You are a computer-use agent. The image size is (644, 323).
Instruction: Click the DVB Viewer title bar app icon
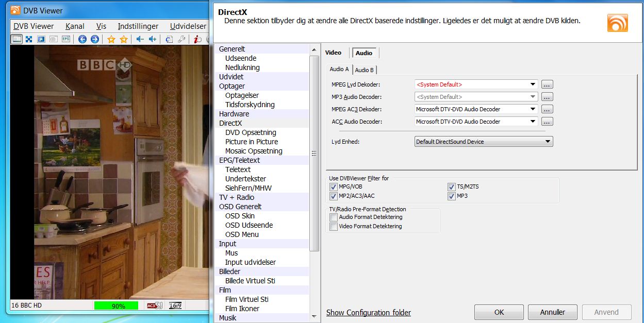coord(16,10)
